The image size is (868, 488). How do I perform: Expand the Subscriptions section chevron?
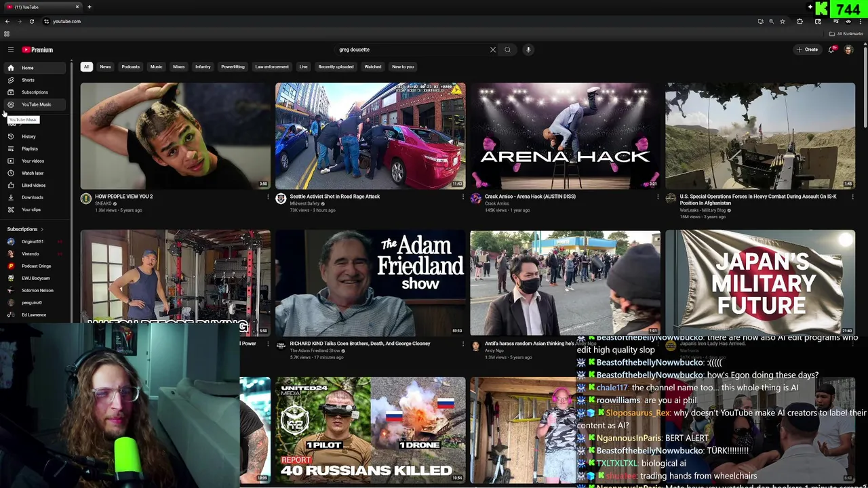pyautogui.click(x=41, y=229)
